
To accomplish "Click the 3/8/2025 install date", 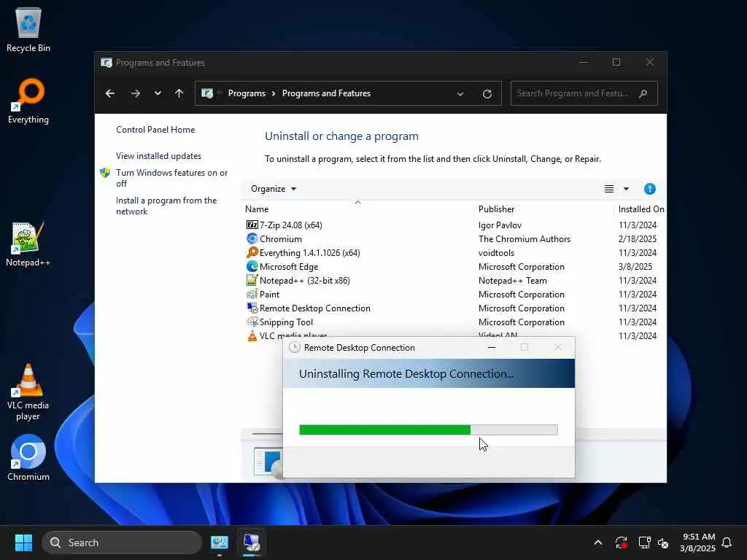I will pos(635,267).
